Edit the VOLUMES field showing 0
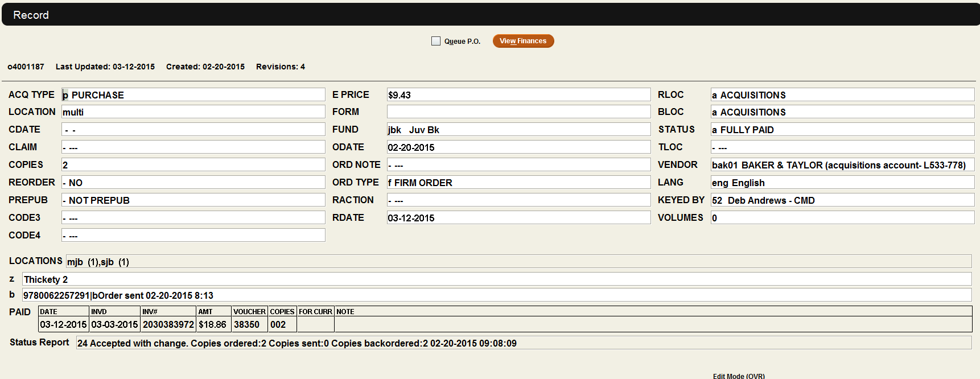The height and width of the screenshot is (379, 980). click(842, 217)
